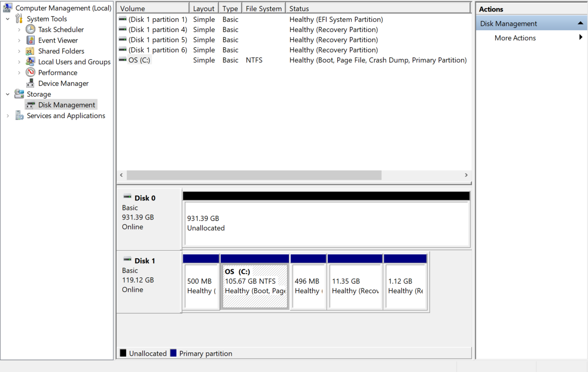
Task: Sort by the Layout column header
Action: coord(204,8)
